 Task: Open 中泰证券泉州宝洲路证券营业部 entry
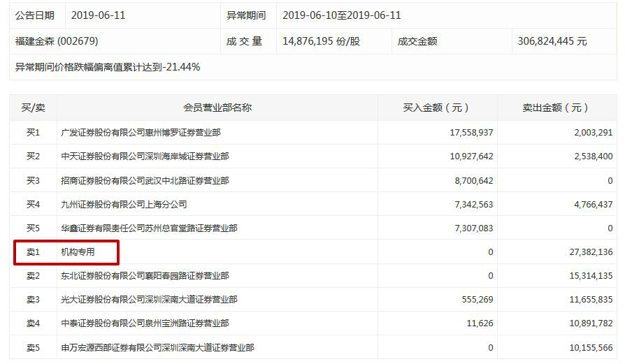(145, 323)
